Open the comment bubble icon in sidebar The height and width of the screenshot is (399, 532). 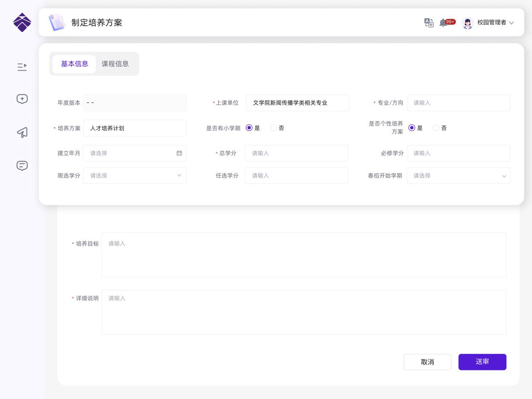pos(22,166)
